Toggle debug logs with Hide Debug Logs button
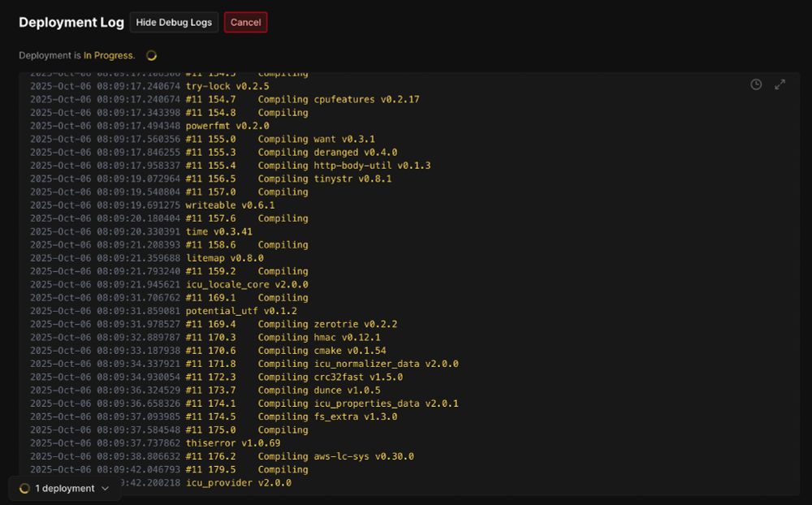 click(174, 22)
